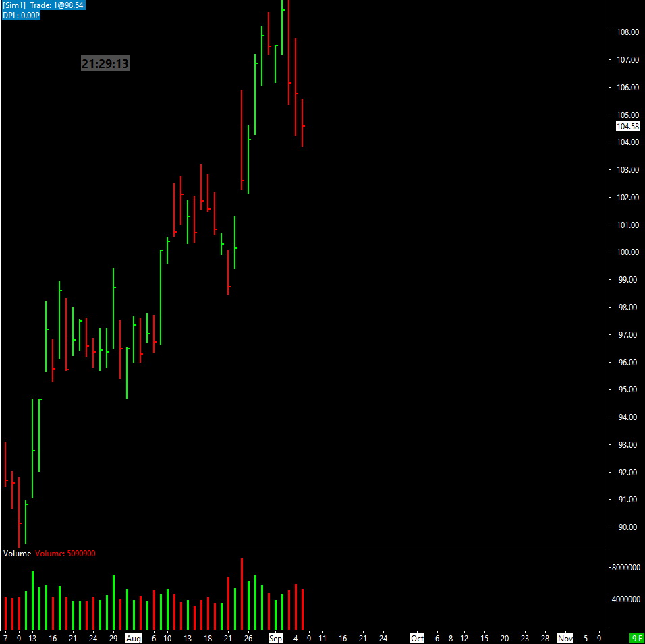Click the green 9 E indicator box
The width and height of the screenshot is (645, 644).
pyautogui.click(x=637, y=639)
